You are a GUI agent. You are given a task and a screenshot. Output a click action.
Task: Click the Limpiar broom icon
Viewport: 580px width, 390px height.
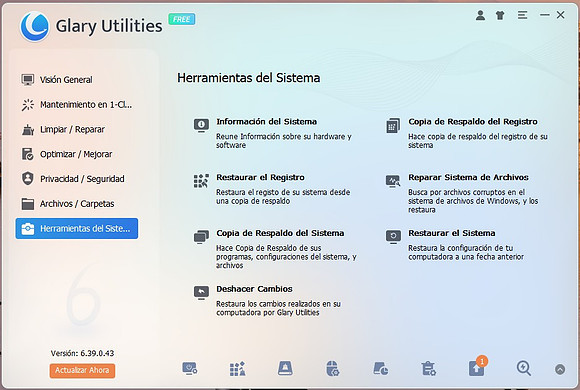[x=28, y=130]
